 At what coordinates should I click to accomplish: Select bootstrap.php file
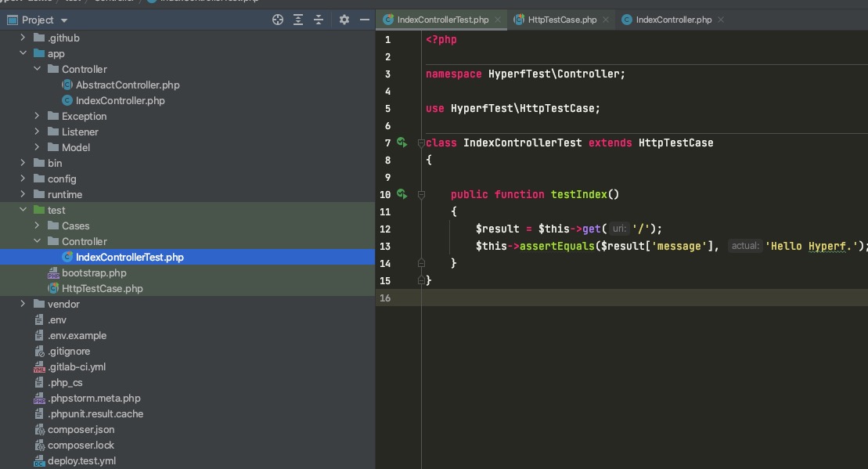pos(94,272)
